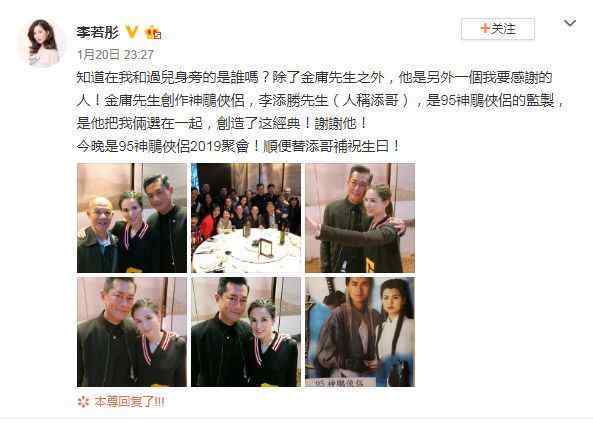This screenshot has height=423, width=593.
Task: Open the first photo with three people
Action: 132,218
